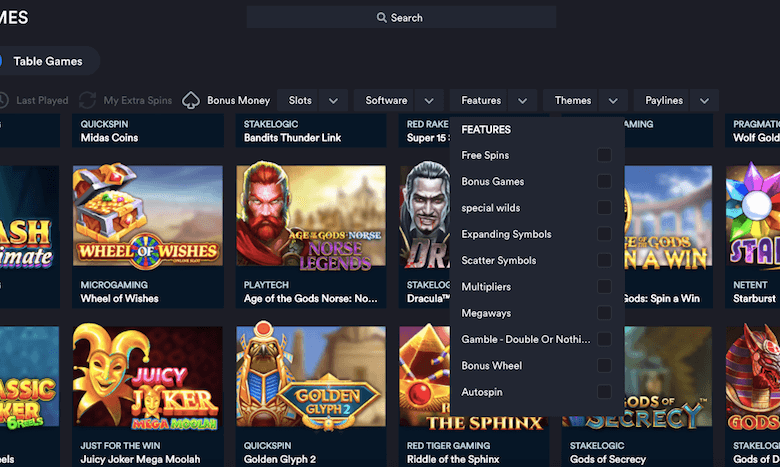Image resolution: width=780 pixels, height=467 pixels.
Task: Check the Scatter Symbols checkbox
Action: [x=604, y=260]
